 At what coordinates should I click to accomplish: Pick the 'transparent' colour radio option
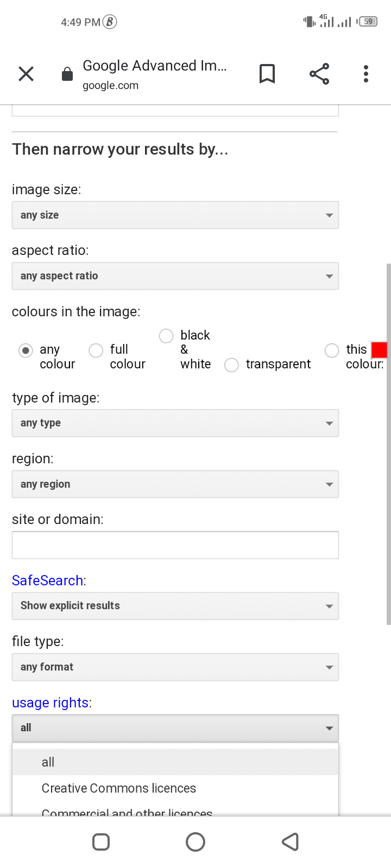[x=232, y=365]
